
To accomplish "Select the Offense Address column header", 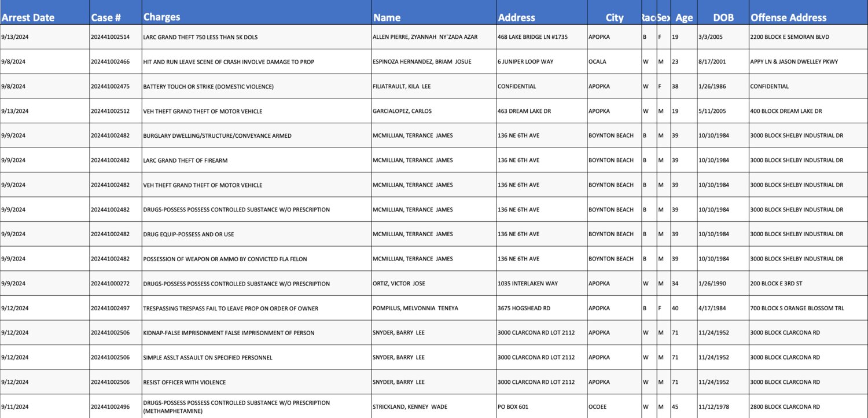I will [x=808, y=12].
